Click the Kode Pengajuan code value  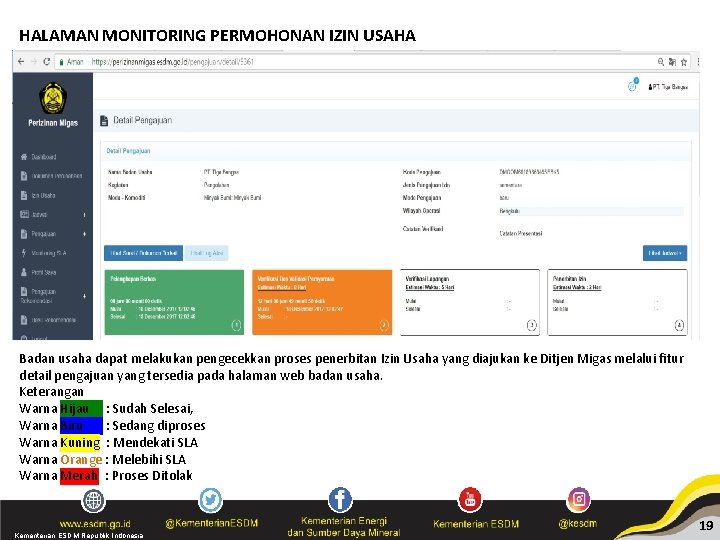coord(529,172)
